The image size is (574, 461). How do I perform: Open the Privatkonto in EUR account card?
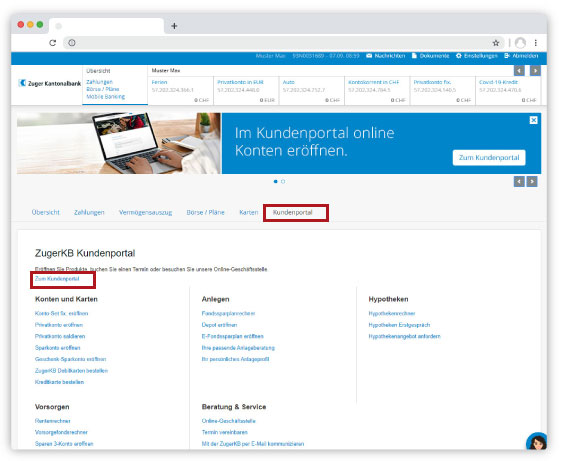246,90
